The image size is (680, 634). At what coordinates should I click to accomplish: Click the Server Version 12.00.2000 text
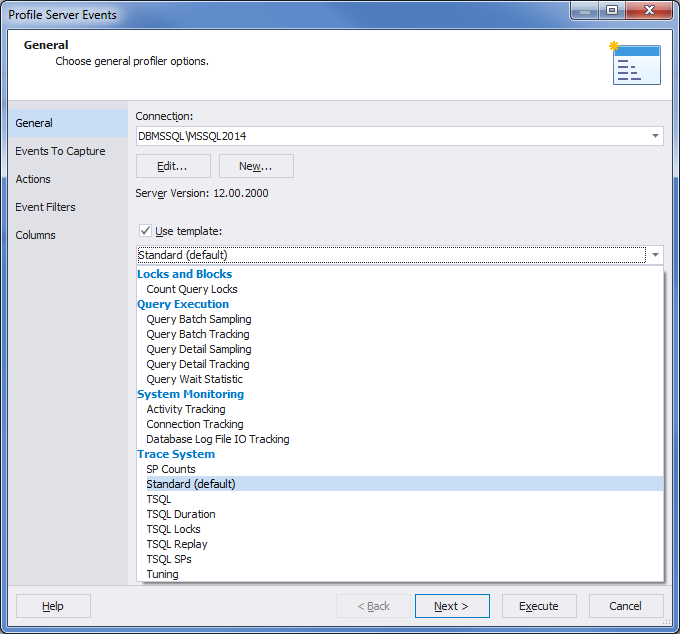202,193
